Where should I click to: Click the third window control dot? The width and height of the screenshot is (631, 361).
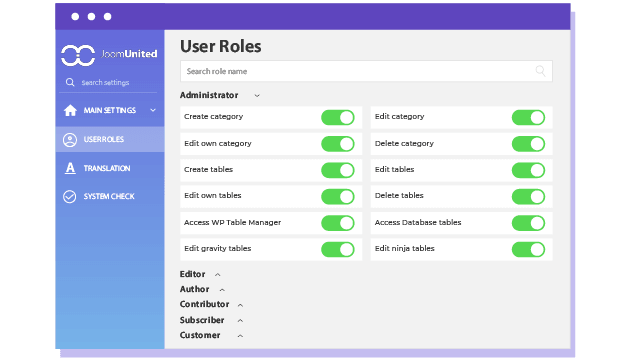point(107,17)
